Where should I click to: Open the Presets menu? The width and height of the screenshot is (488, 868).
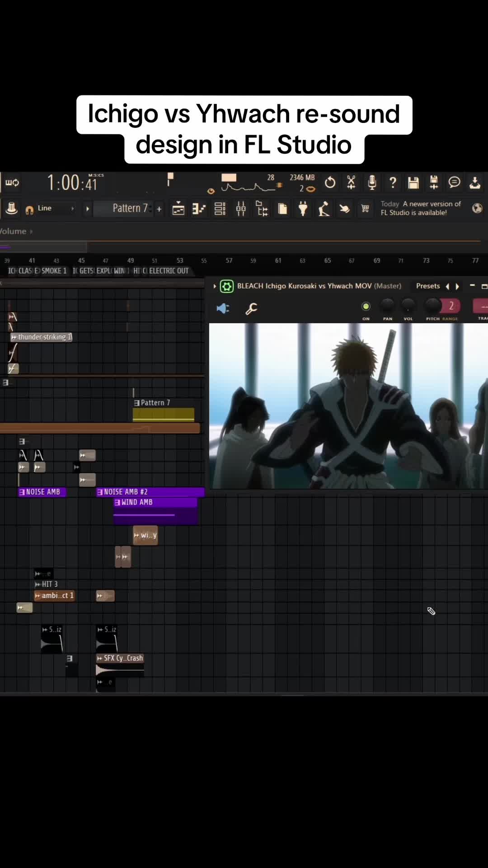click(x=428, y=286)
